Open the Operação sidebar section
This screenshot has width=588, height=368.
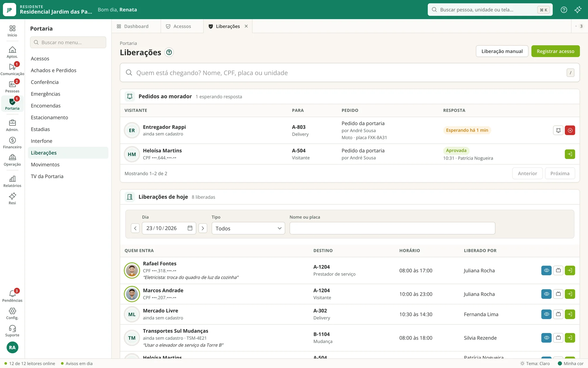point(12,160)
